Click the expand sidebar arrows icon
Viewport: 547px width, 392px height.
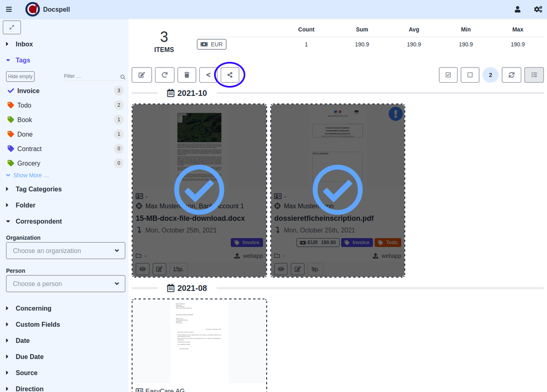[12, 27]
